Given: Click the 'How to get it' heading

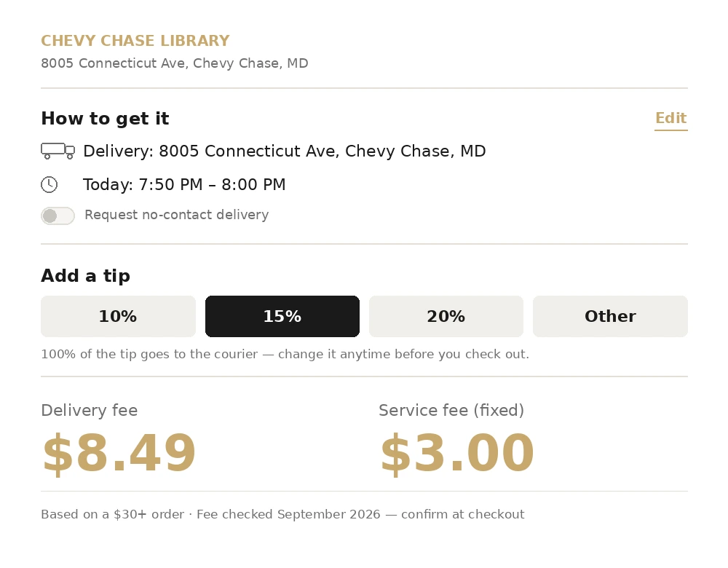Looking at the screenshot, I should pyautogui.click(x=105, y=119).
